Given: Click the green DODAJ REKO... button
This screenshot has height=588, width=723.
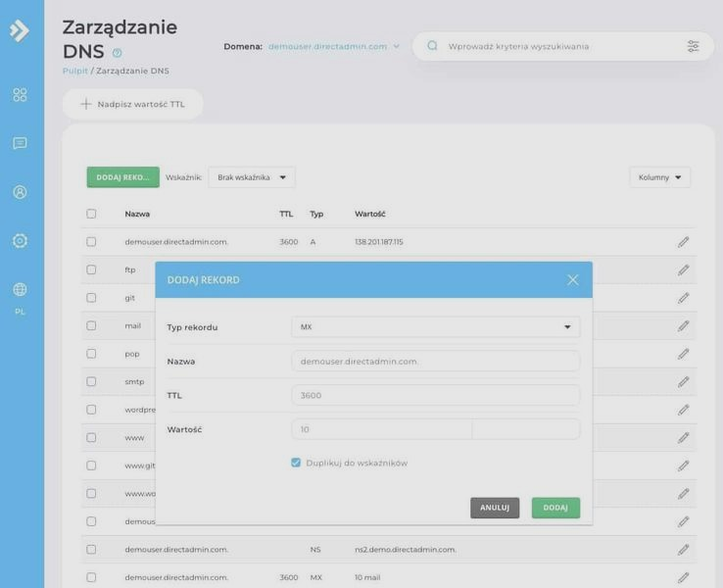Looking at the screenshot, I should point(123,177).
